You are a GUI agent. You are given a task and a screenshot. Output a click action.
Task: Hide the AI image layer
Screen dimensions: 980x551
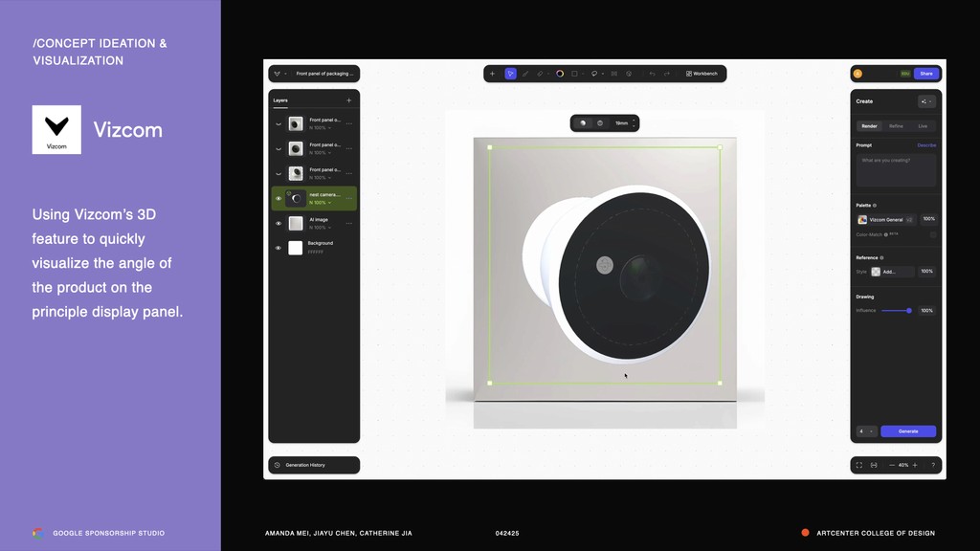point(278,223)
